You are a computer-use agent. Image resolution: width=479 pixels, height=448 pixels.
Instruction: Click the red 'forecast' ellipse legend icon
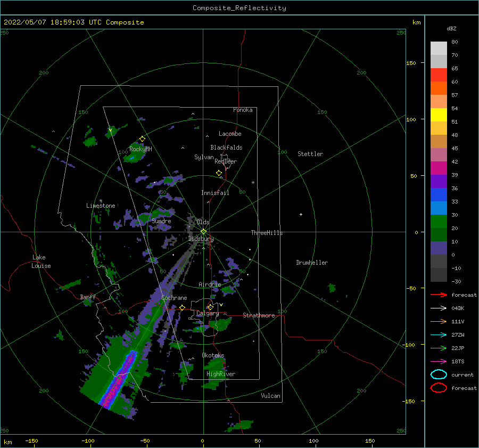click(439, 388)
